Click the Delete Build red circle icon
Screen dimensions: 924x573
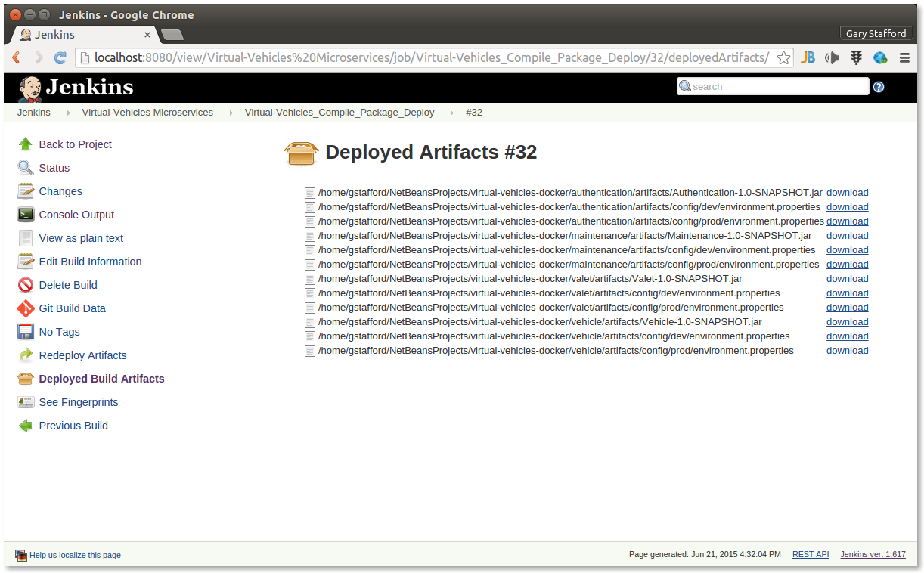(26, 285)
